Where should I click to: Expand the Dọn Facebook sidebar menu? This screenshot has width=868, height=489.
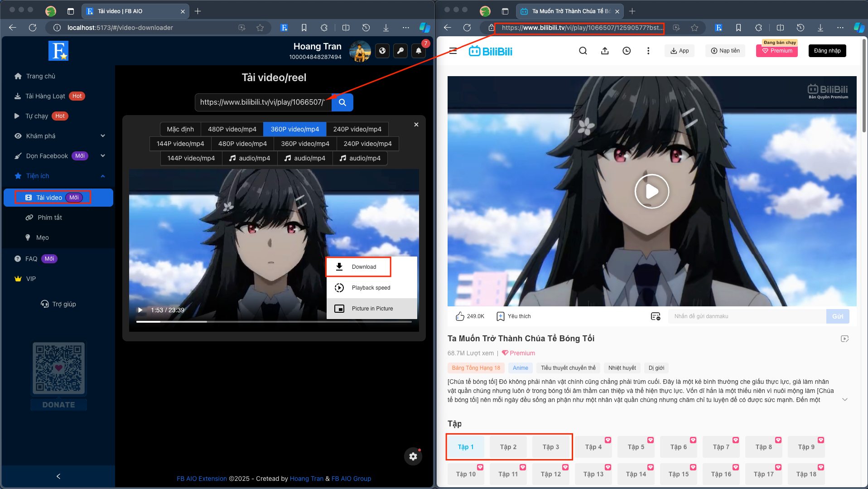tap(60, 156)
